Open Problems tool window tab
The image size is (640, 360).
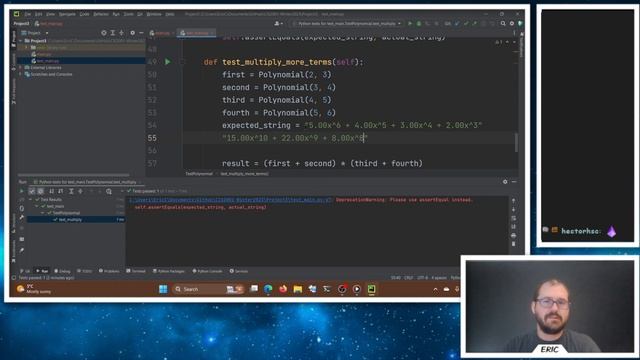pos(109,271)
